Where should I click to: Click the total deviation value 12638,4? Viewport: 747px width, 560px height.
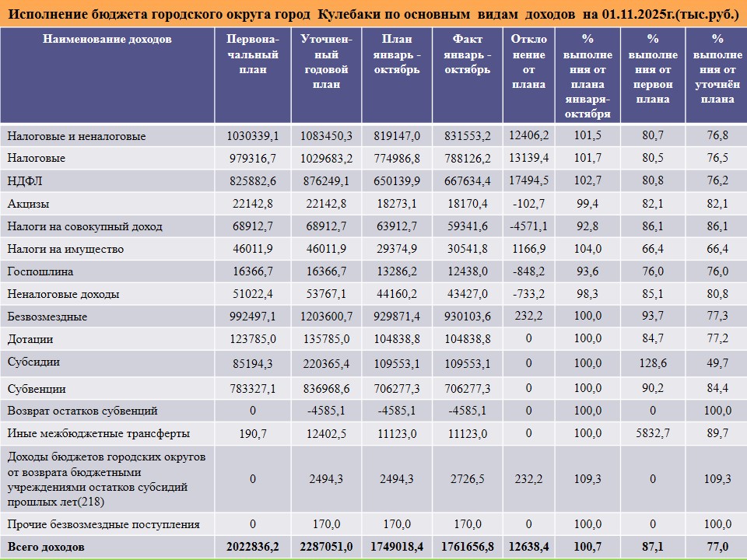[528, 547]
